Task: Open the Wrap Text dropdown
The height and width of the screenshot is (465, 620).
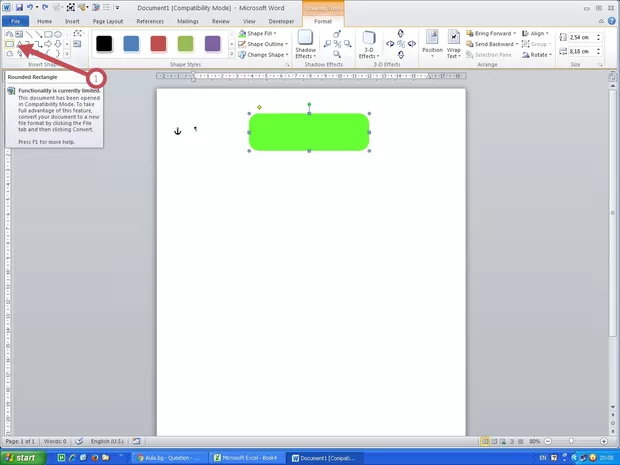Action: tap(454, 44)
